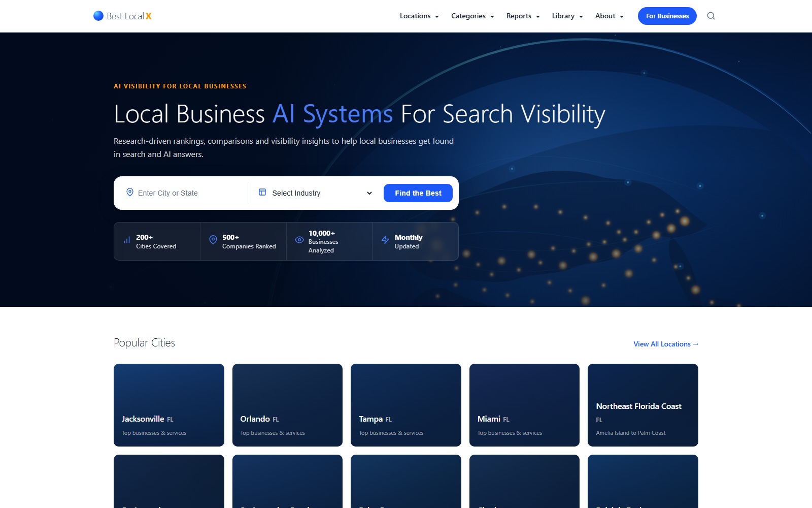The width and height of the screenshot is (812, 508).
Task: Click the Popular Cities heading
Action: coord(144,343)
